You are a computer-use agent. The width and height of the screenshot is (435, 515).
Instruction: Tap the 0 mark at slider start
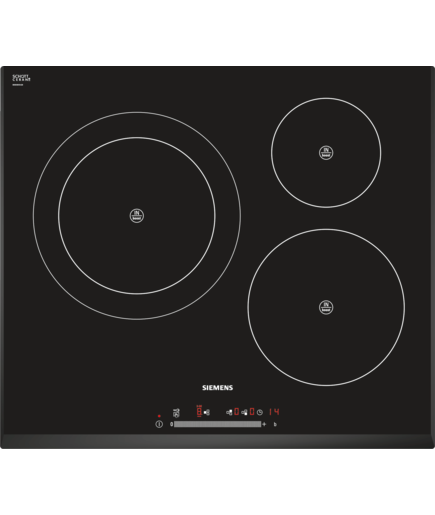point(171,424)
